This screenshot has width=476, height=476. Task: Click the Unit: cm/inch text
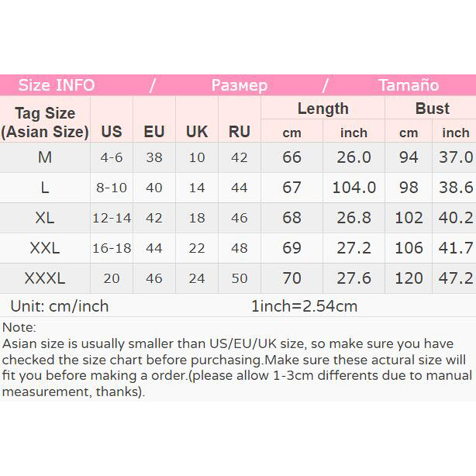[x=59, y=306]
